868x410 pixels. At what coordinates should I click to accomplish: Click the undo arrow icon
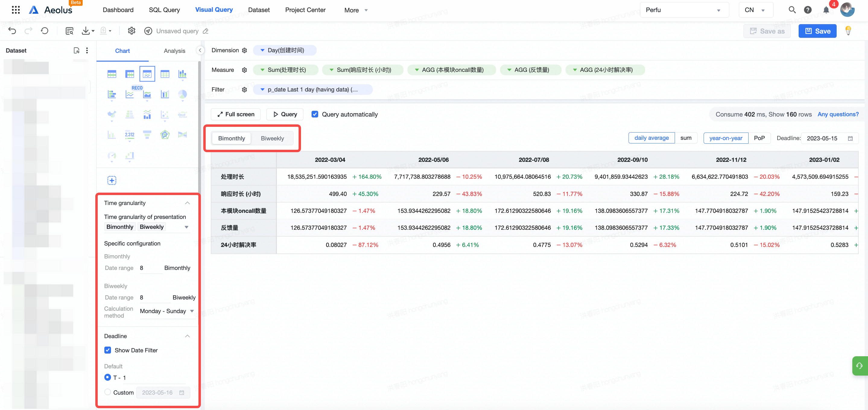pos(12,31)
